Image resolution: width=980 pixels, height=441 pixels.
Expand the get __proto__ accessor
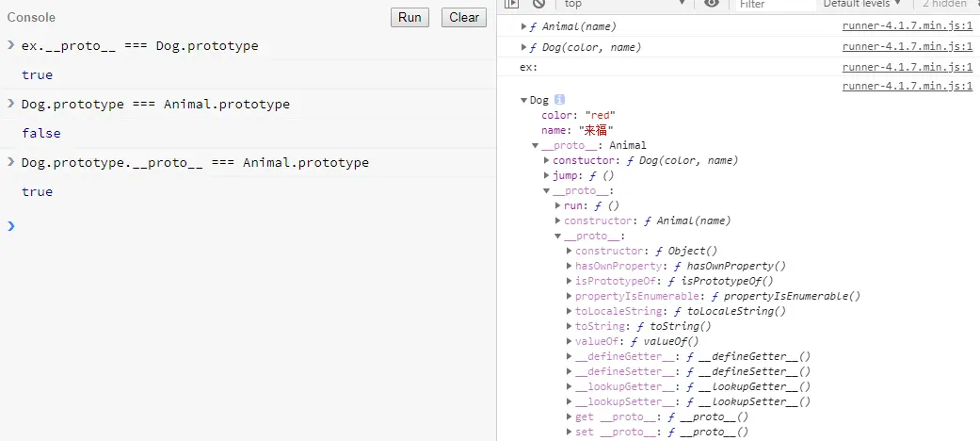[x=570, y=416]
